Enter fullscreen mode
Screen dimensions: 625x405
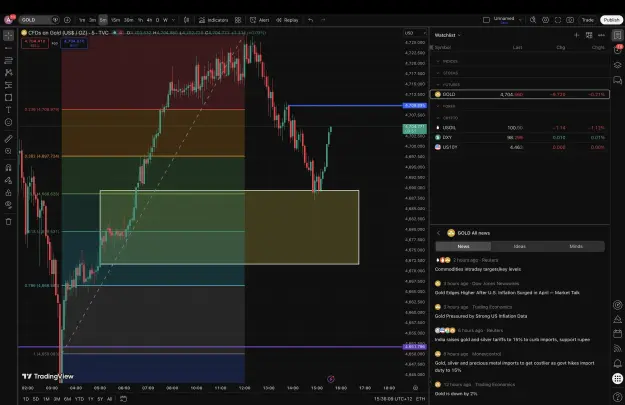[558, 20]
